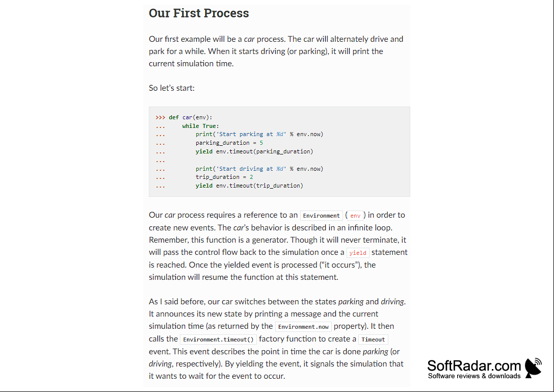Click the 'while True:' code line
The width and height of the screenshot is (554, 392).
tap(200, 126)
